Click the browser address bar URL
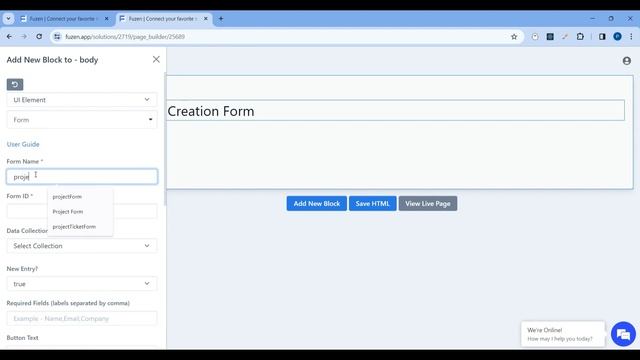Image resolution: width=640 pixels, height=360 pixels. tap(125, 37)
